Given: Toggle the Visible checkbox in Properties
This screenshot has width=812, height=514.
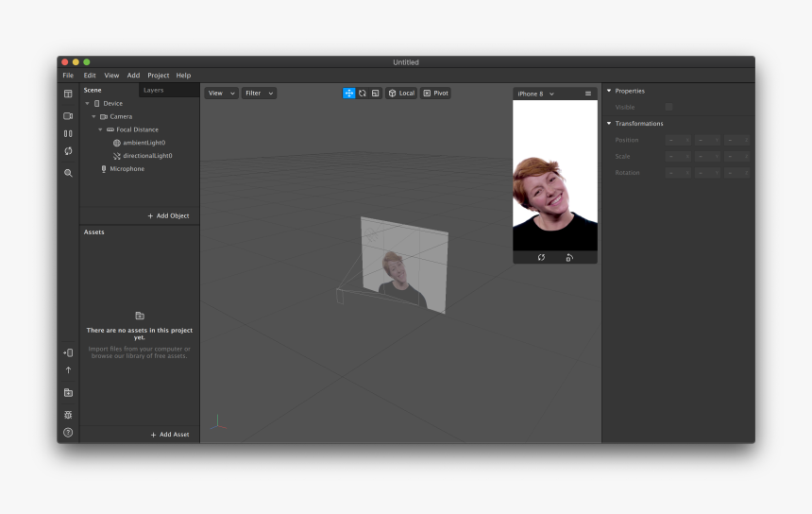Looking at the screenshot, I should (x=668, y=107).
